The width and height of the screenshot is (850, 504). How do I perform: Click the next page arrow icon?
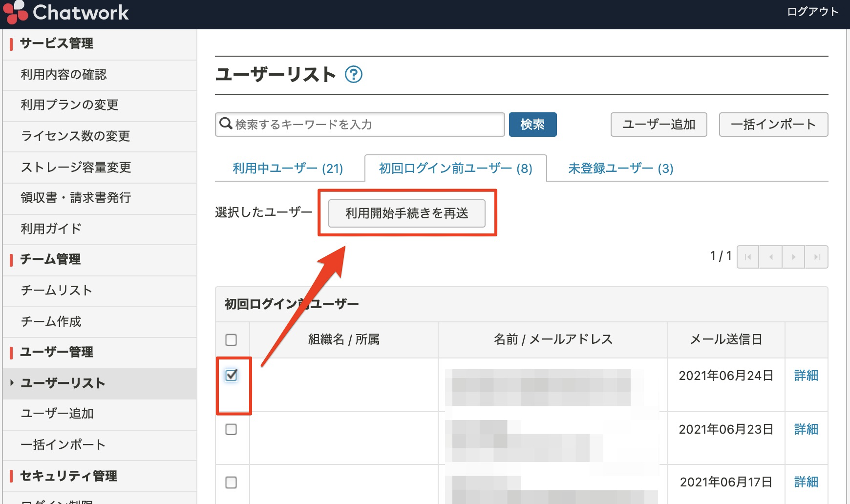793,256
